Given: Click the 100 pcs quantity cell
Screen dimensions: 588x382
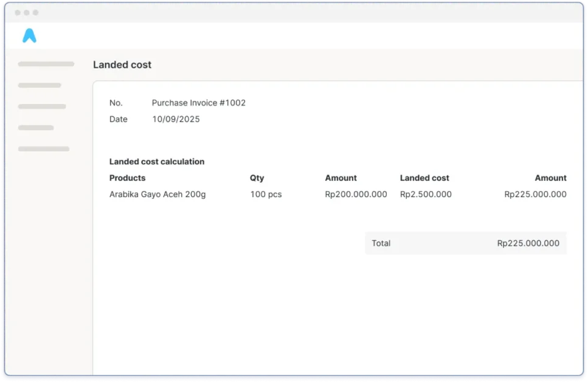Looking at the screenshot, I should pyautogui.click(x=266, y=195).
